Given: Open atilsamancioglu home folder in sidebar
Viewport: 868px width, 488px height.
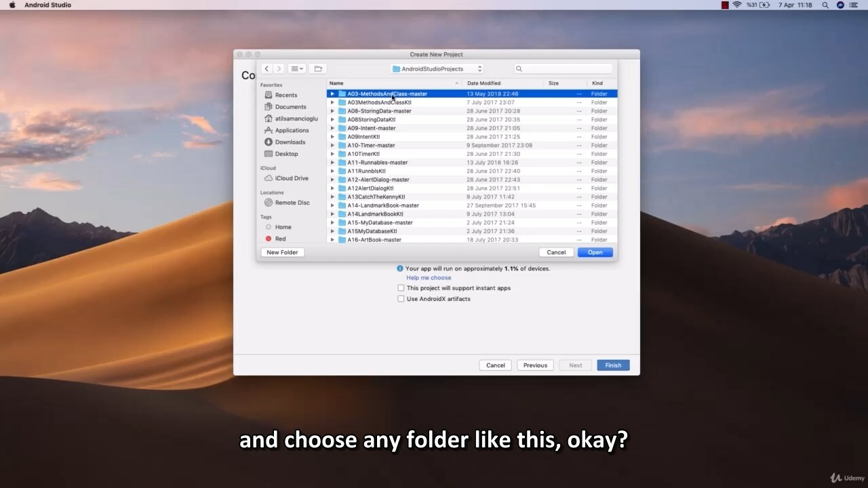Looking at the screenshot, I should [x=291, y=119].
